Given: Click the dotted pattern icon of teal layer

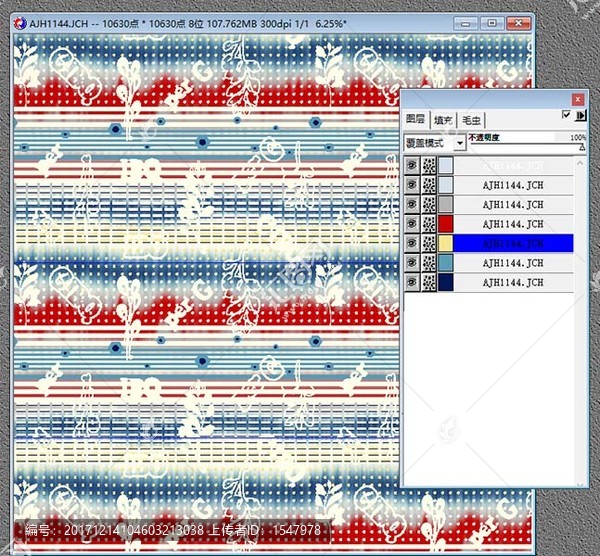Looking at the screenshot, I should pyautogui.click(x=429, y=263).
